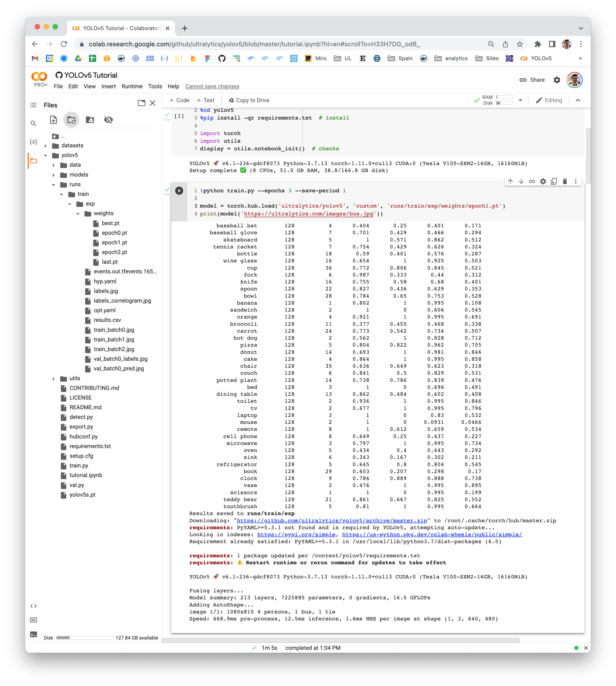Screen dimensions: 616x686
Task: Open the Insert menu
Action: coord(108,86)
